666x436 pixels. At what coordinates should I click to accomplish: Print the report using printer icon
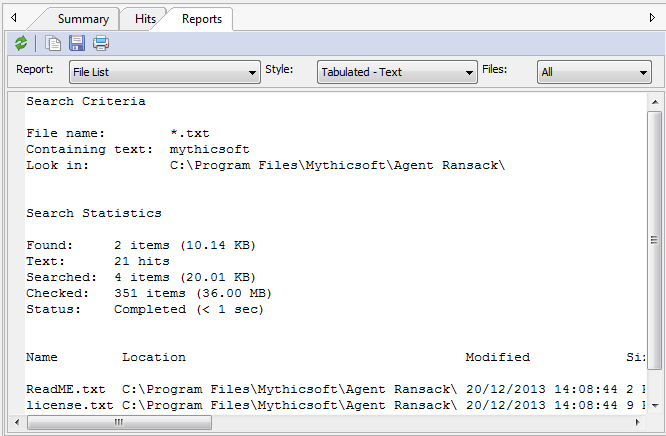[x=101, y=43]
